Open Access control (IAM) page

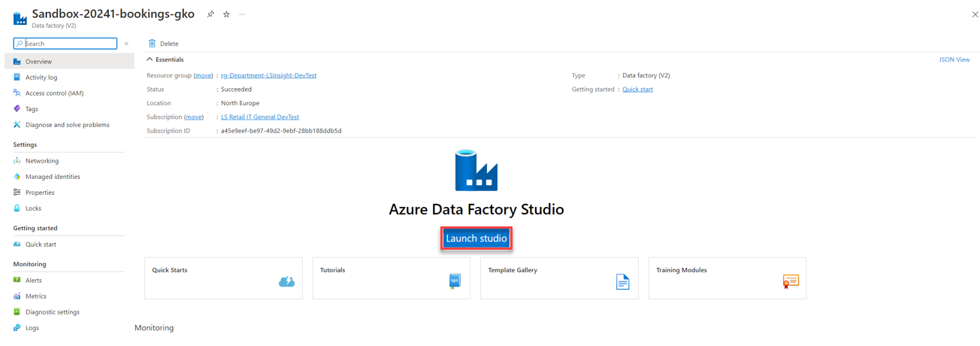pos(54,93)
